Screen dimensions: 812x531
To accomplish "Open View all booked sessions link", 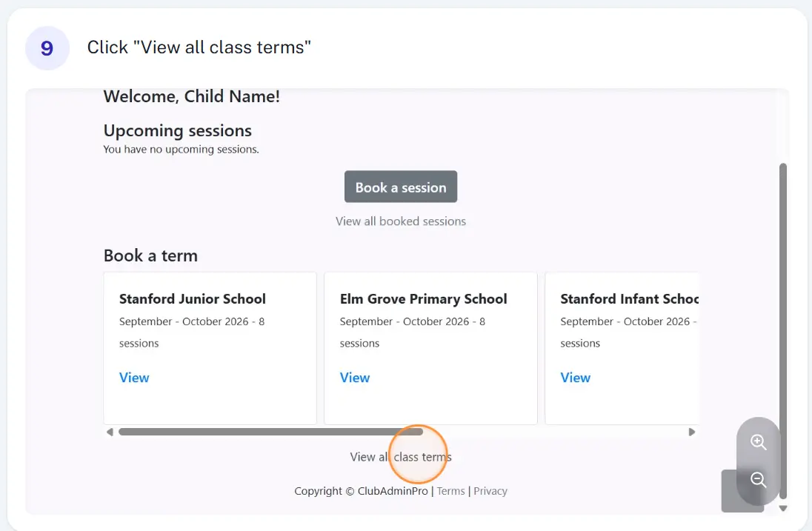I will 401,221.
